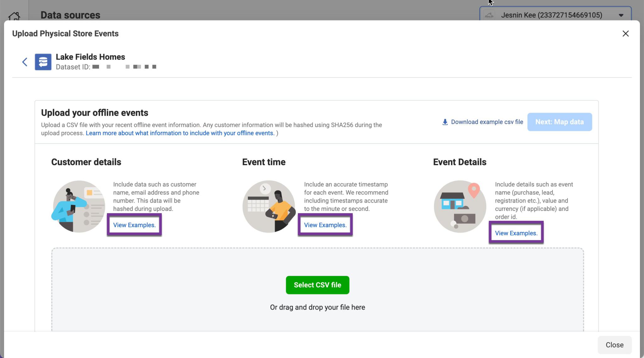Click the Close button at bottom right
Image resolution: width=644 pixels, height=358 pixels.
point(614,345)
